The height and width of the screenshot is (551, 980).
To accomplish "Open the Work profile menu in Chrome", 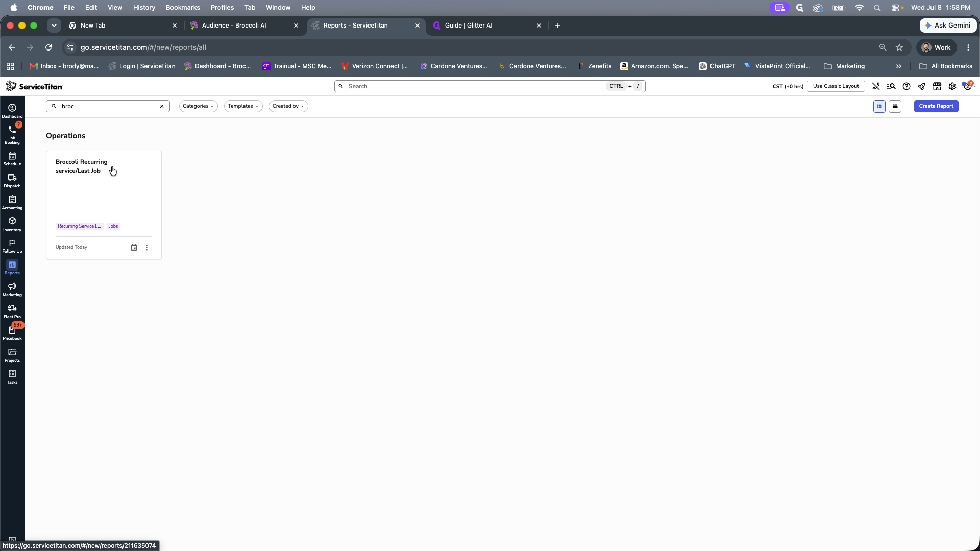I will pyautogui.click(x=936, y=47).
